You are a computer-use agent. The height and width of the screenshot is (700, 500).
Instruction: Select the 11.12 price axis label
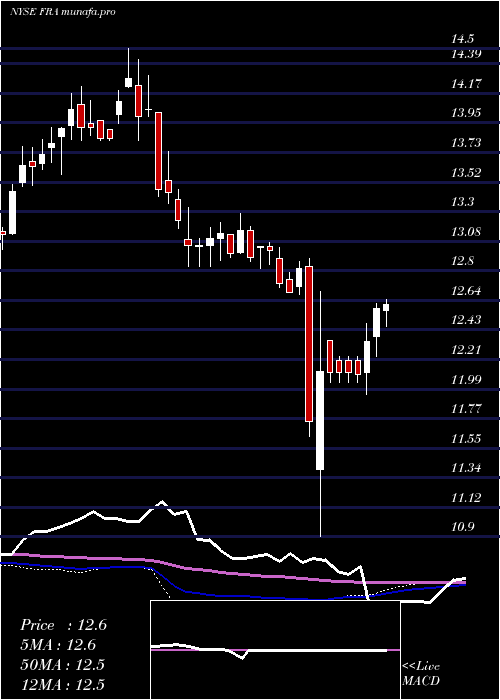click(466, 498)
